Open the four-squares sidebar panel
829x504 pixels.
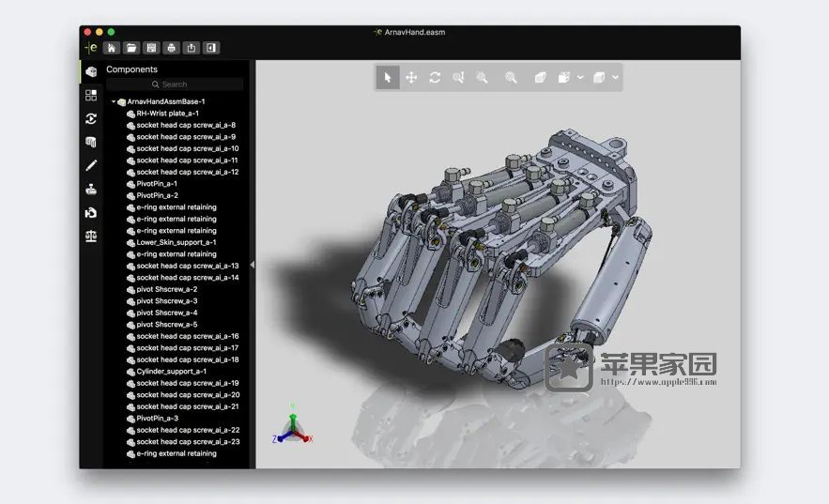pos(91,95)
